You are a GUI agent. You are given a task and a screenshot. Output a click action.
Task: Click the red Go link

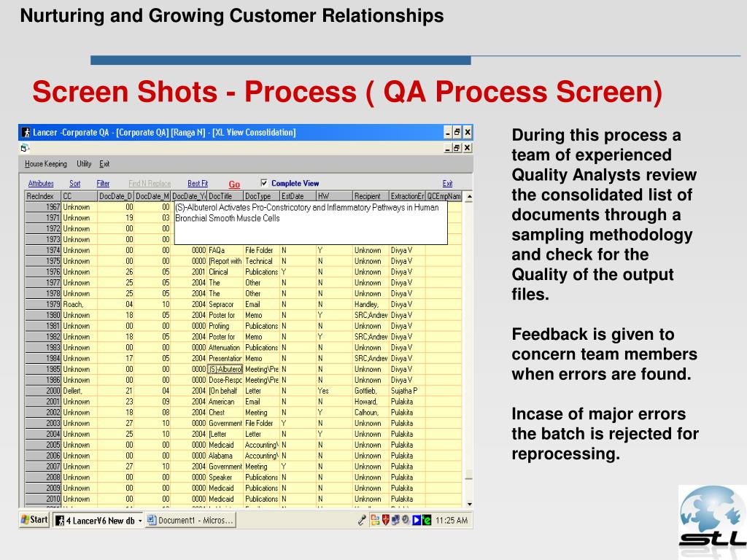click(234, 184)
